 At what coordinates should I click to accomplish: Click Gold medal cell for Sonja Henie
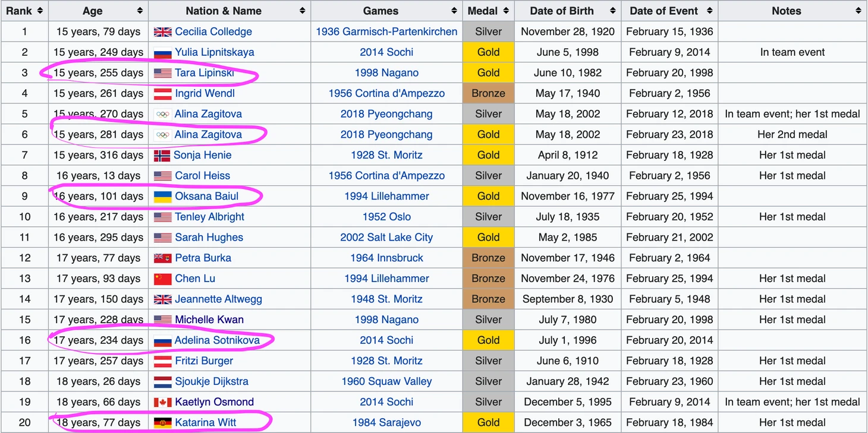click(489, 155)
